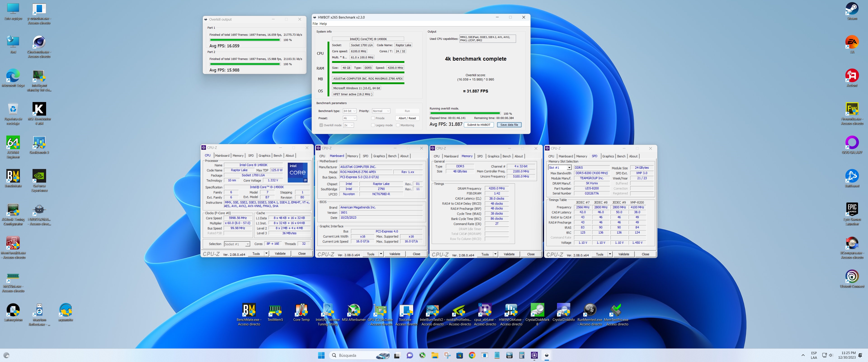Open the Help menu in HWBOT x265
This screenshot has height=362, width=868.
click(323, 24)
